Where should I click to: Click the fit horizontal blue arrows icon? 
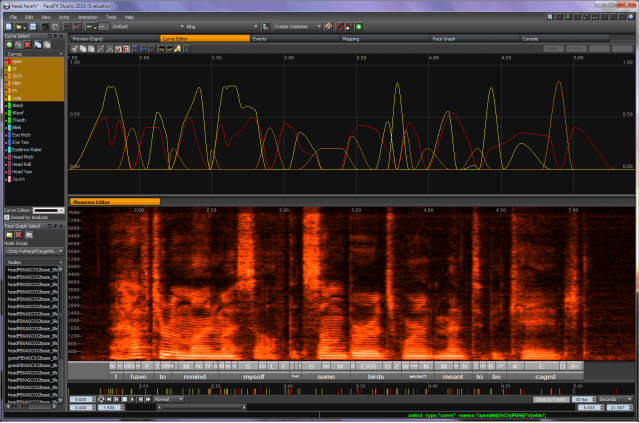coord(144,49)
